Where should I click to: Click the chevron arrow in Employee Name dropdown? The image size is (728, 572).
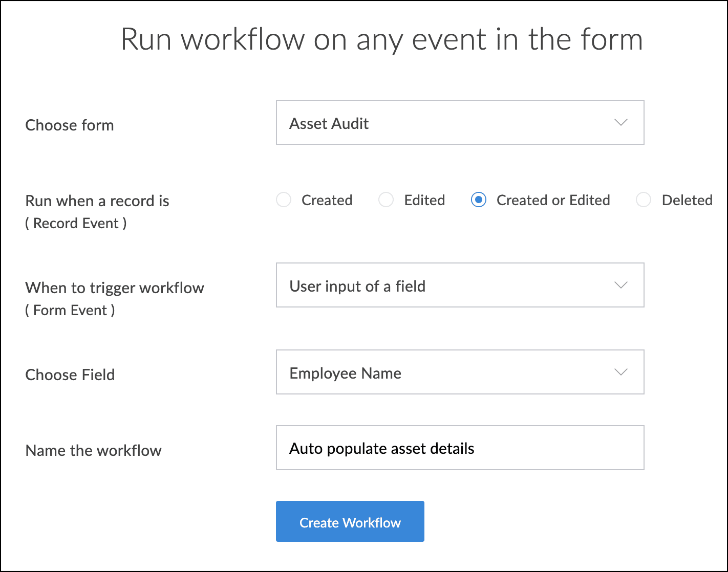tap(620, 372)
